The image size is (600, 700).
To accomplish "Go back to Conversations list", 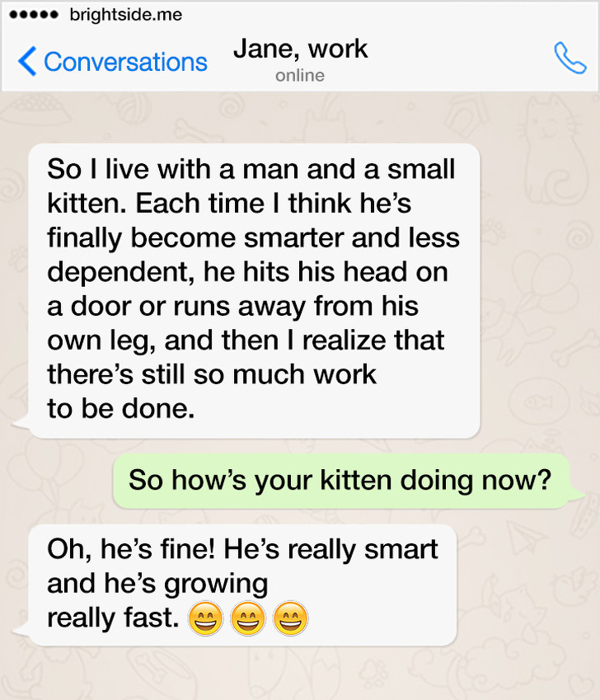I will (x=125, y=62).
